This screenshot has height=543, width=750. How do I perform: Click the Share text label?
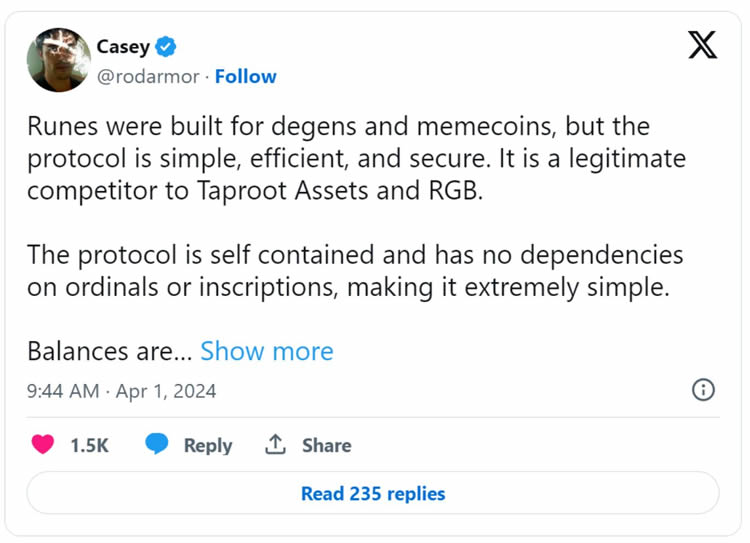coord(326,446)
